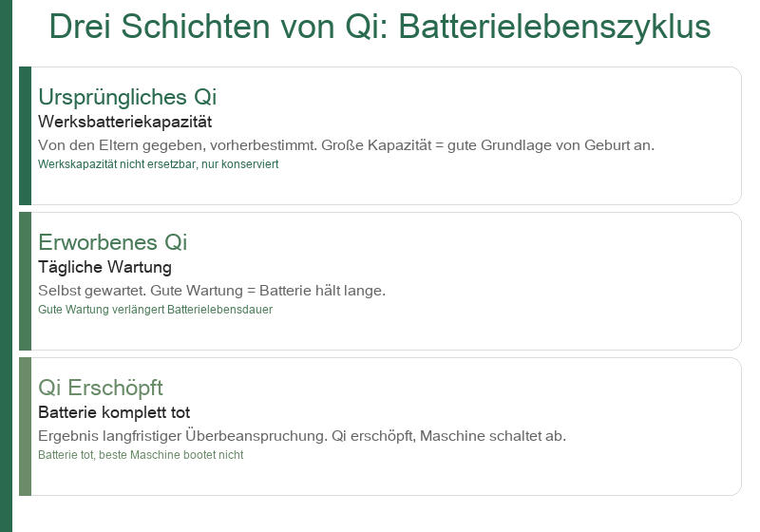The image size is (760, 532).
Task: Click the medium green bar of second card
Action: 26,281
